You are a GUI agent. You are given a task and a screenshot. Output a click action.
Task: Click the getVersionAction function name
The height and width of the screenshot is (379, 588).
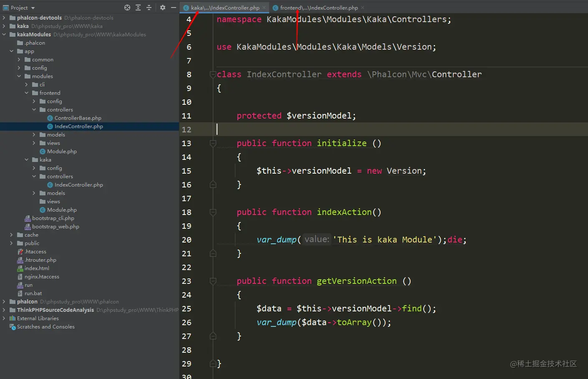click(357, 281)
